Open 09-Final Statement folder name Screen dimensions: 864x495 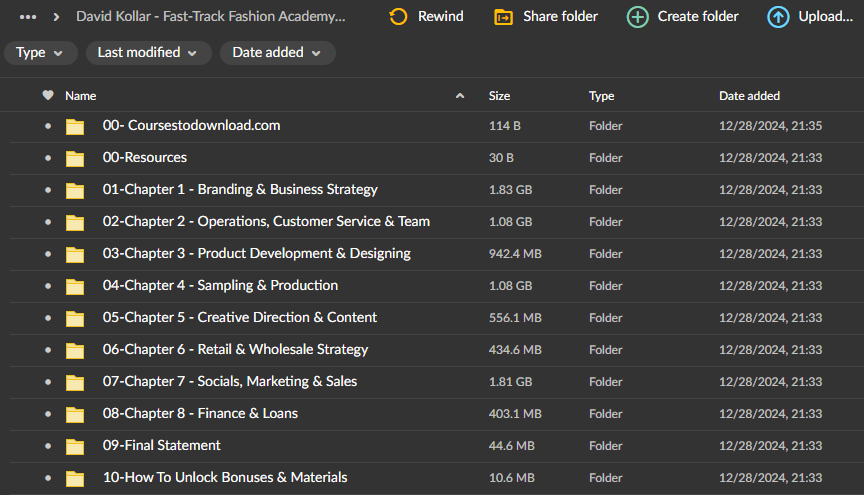pos(161,445)
